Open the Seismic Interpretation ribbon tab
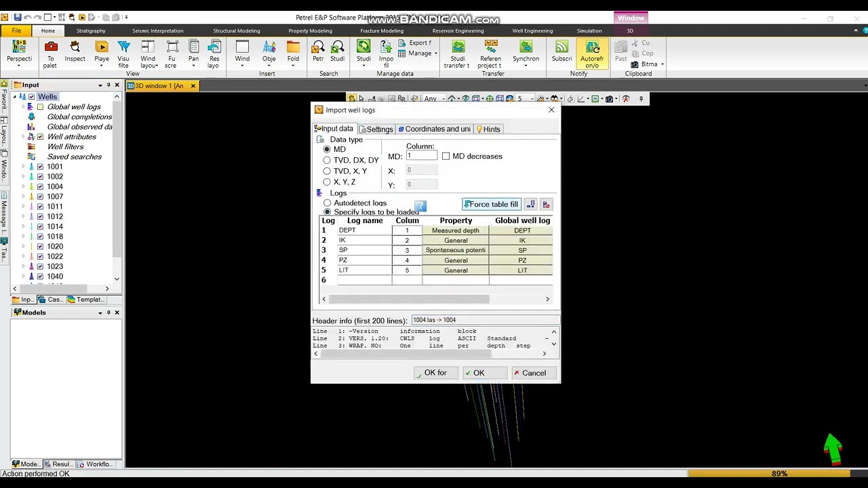 pyautogui.click(x=157, y=30)
